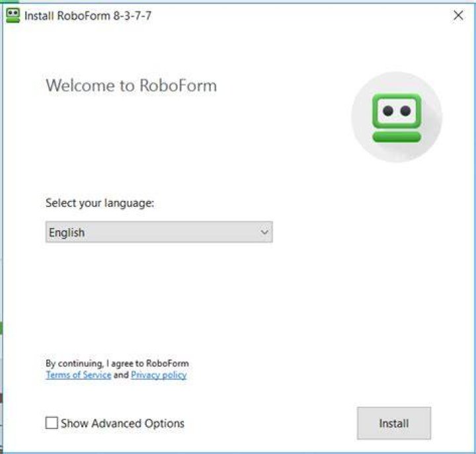Click 'By continuing, I agree to RoboForm' text
Viewport: 476px width, 454px height.
click(117, 363)
